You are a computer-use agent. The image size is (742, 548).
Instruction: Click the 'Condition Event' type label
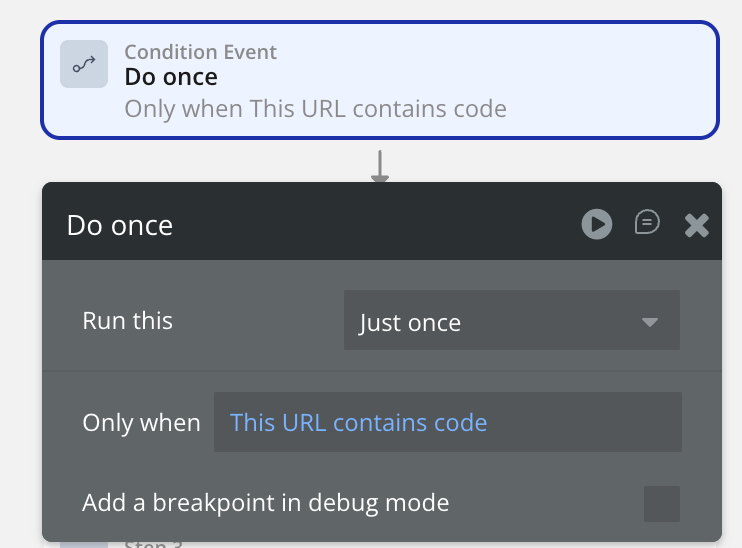[x=200, y=52]
